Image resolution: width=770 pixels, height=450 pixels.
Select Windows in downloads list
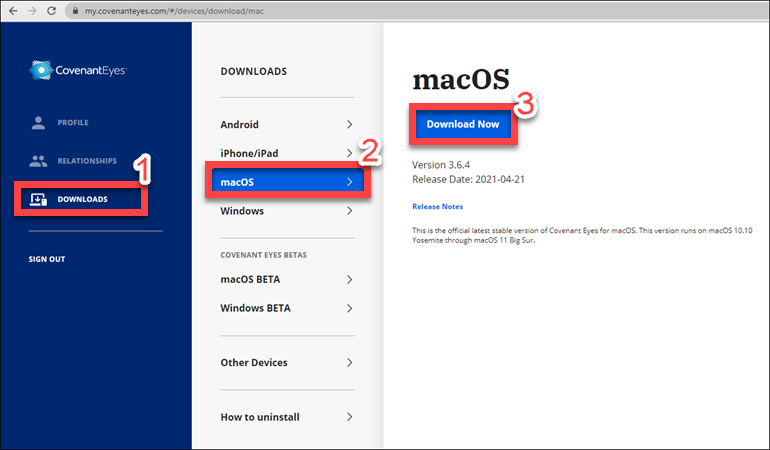(x=287, y=211)
